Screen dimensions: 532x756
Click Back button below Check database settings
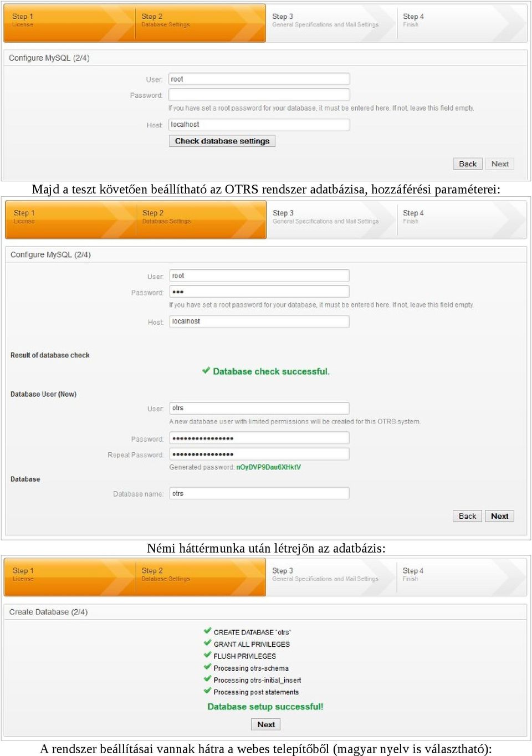tap(468, 164)
